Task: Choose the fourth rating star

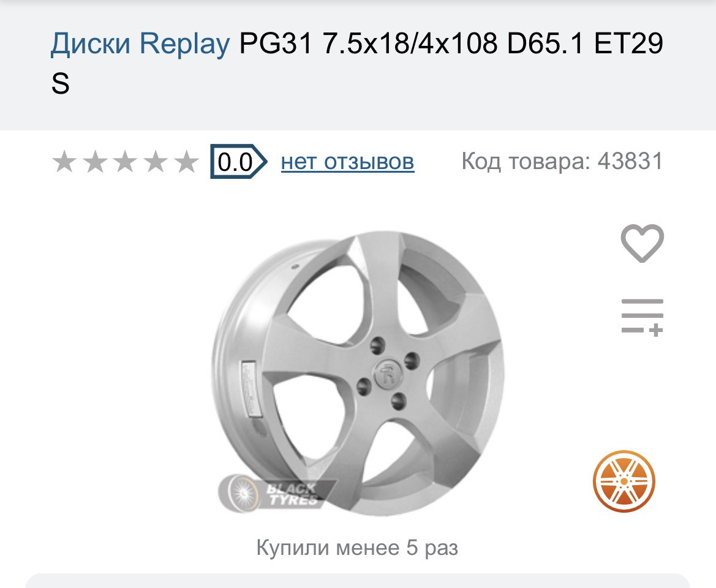Action: (x=156, y=162)
